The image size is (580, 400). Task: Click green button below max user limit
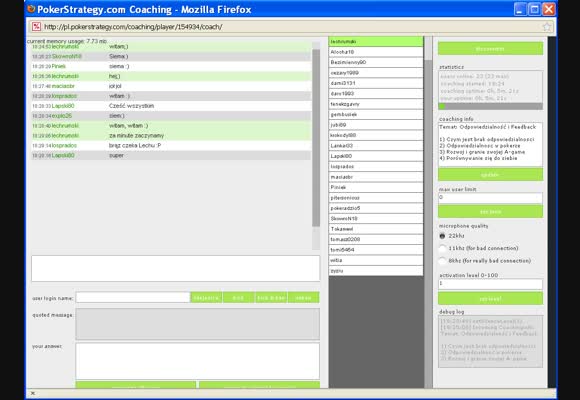pos(490,212)
